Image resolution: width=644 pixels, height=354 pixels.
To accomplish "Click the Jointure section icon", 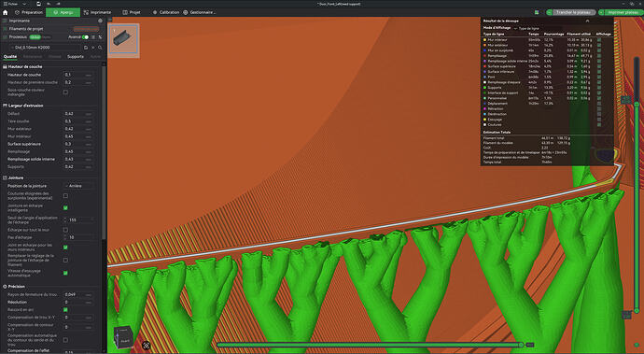I will click(5, 178).
